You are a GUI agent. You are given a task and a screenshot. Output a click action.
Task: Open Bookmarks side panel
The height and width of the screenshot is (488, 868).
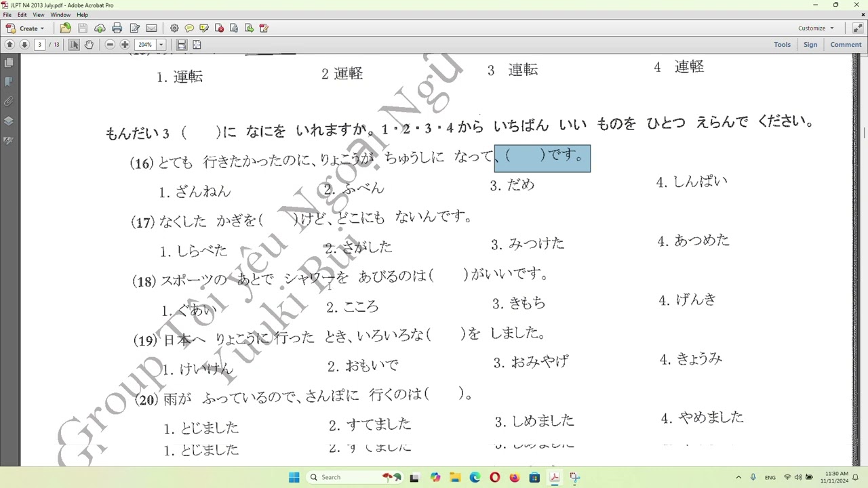[x=8, y=82]
